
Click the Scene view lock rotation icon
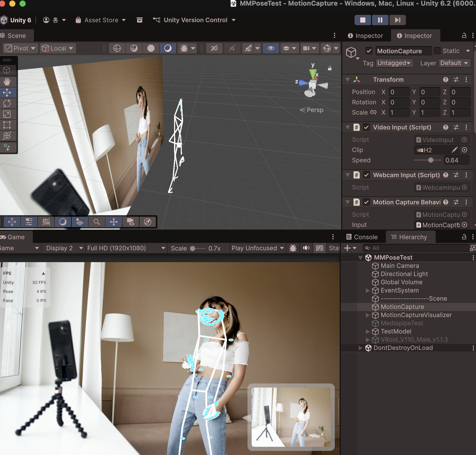click(x=330, y=68)
